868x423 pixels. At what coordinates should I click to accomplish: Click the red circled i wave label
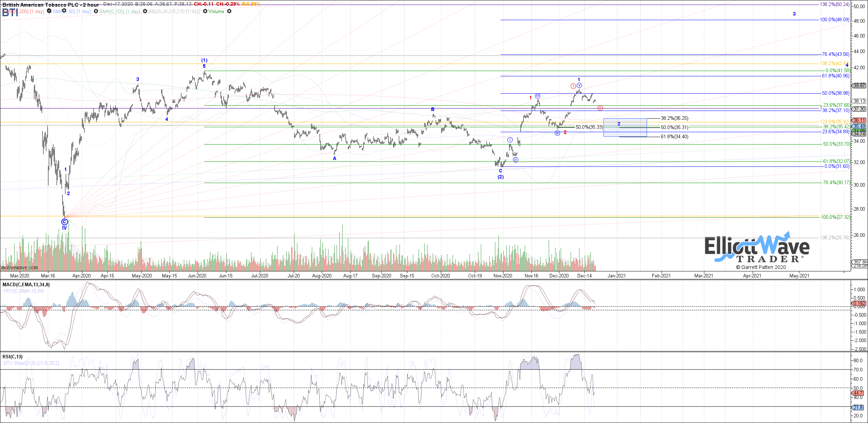(573, 86)
